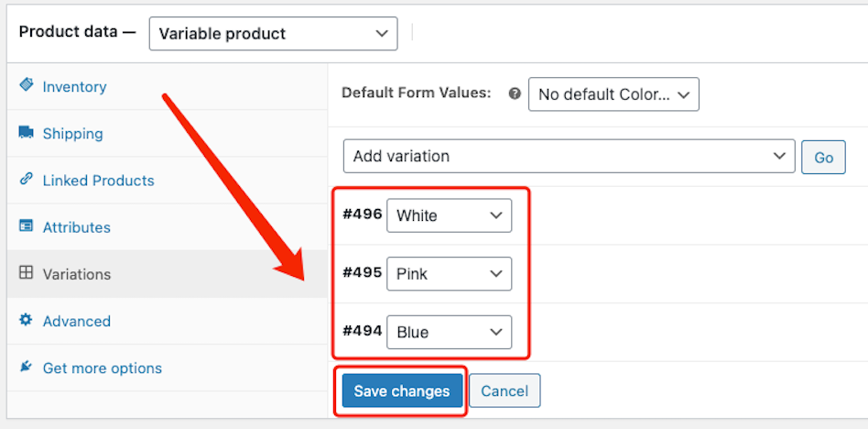This screenshot has width=868, height=429.
Task: Open the No default Color dropdown
Action: pos(613,94)
